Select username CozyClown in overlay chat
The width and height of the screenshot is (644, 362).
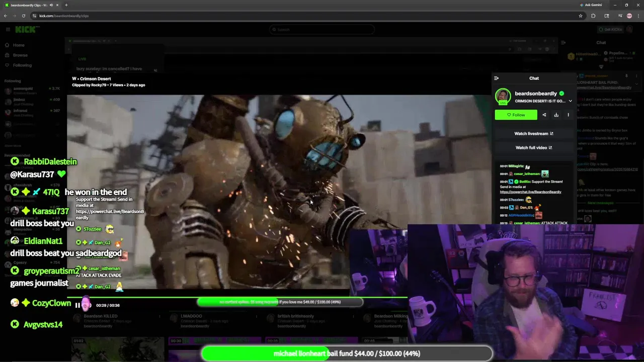click(51, 303)
